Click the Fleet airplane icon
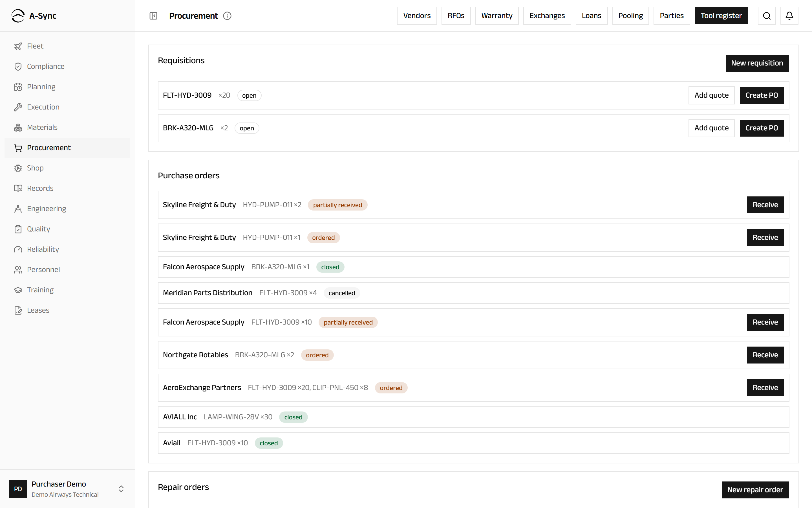 (x=18, y=46)
